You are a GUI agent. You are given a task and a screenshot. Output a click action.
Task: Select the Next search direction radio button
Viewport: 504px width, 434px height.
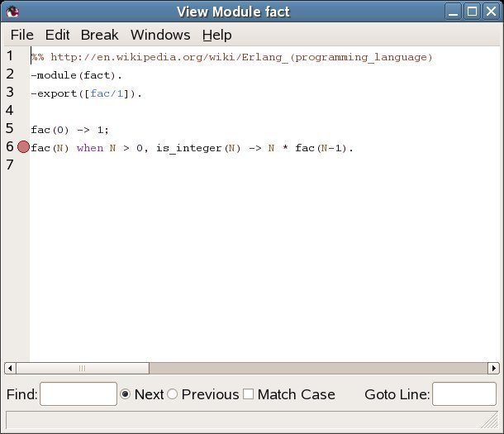(x=126, y=394)
